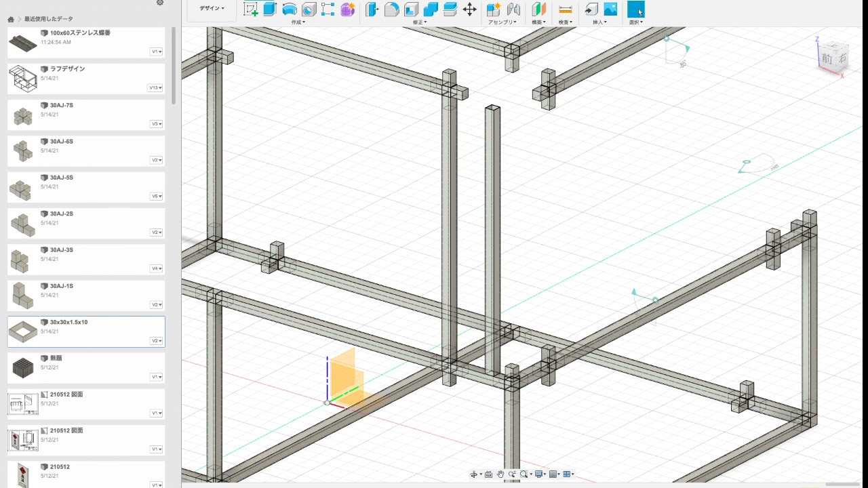Image resolution: width=868 pixels, height=488 pixels.
Task: Activate the Shell tool
Action: (x=411, y=9)
